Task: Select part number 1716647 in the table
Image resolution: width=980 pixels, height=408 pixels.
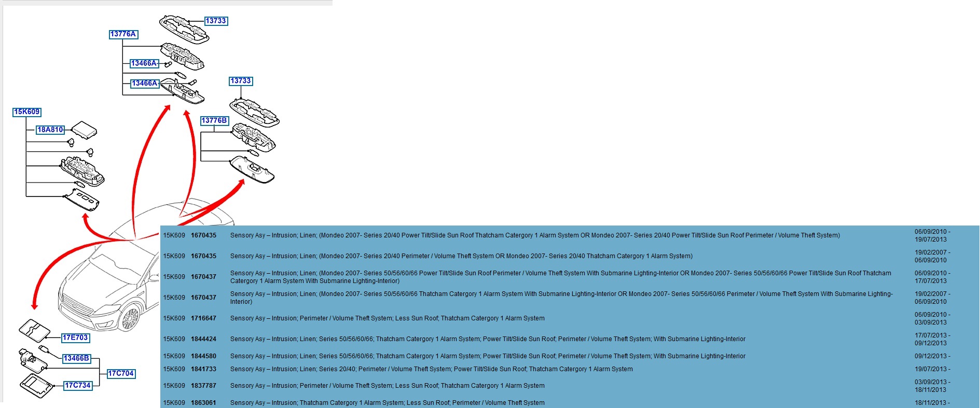Action: coord(203,318)
